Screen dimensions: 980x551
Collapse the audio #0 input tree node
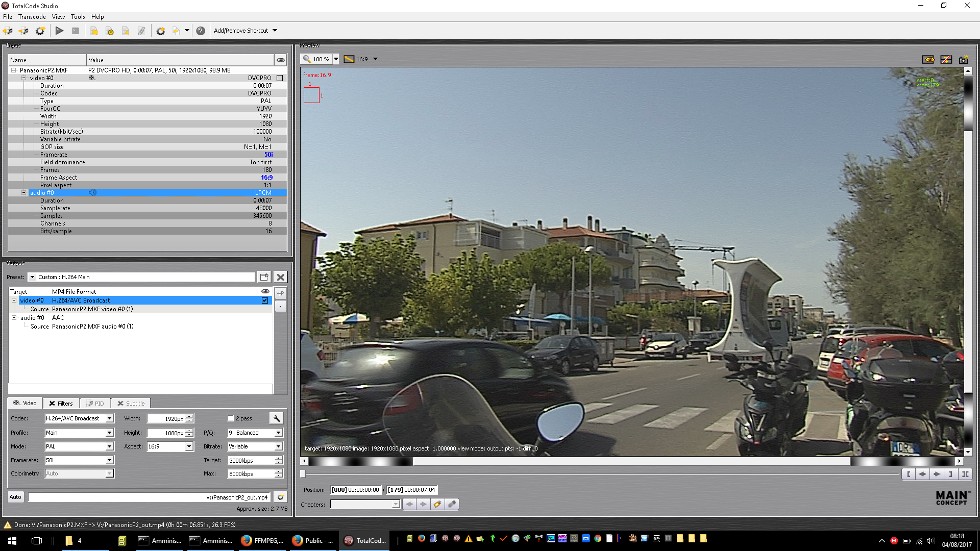click(23, 193)
